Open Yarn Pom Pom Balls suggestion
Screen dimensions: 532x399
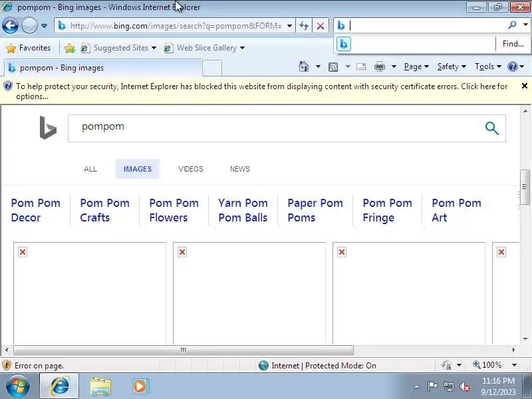point(243,210)
